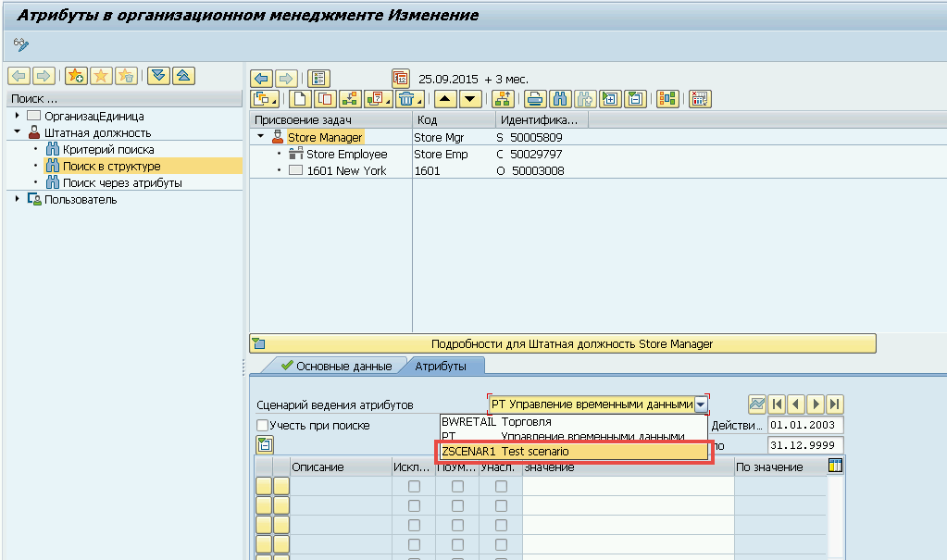
Task: Click the layout settings grid icon
Action: [x=700, y=98]
